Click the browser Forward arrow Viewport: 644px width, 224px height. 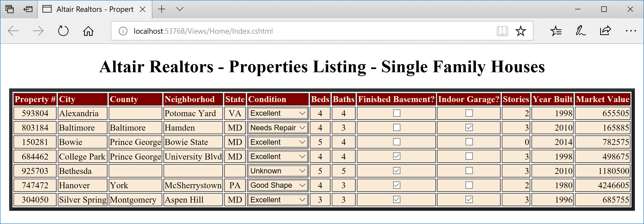click(x=38, y=31)
